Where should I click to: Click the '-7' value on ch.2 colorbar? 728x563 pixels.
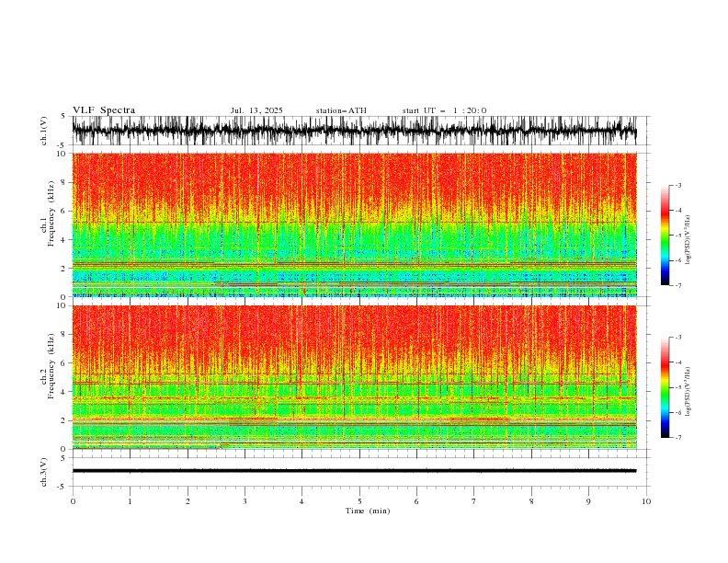677,438
